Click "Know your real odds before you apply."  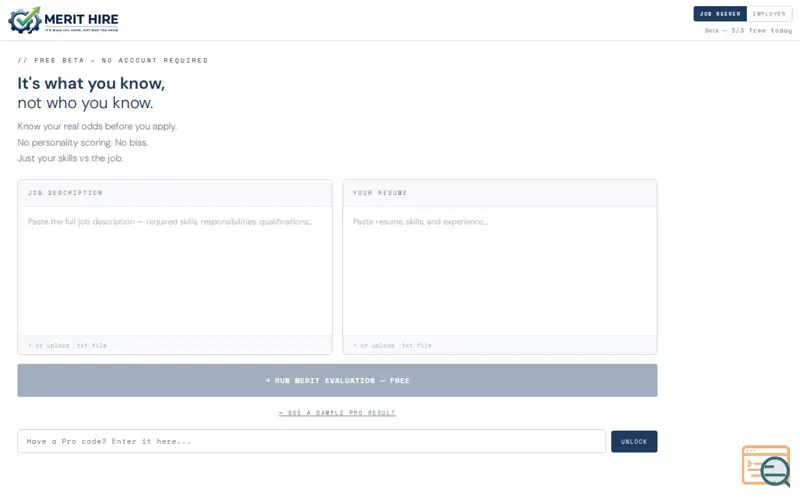97,127
